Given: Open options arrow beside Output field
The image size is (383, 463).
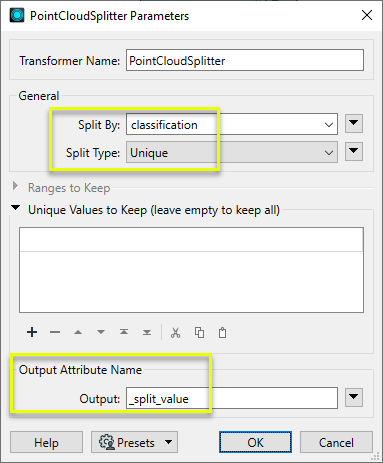Looking at the screenshot, I should point(354,397).
